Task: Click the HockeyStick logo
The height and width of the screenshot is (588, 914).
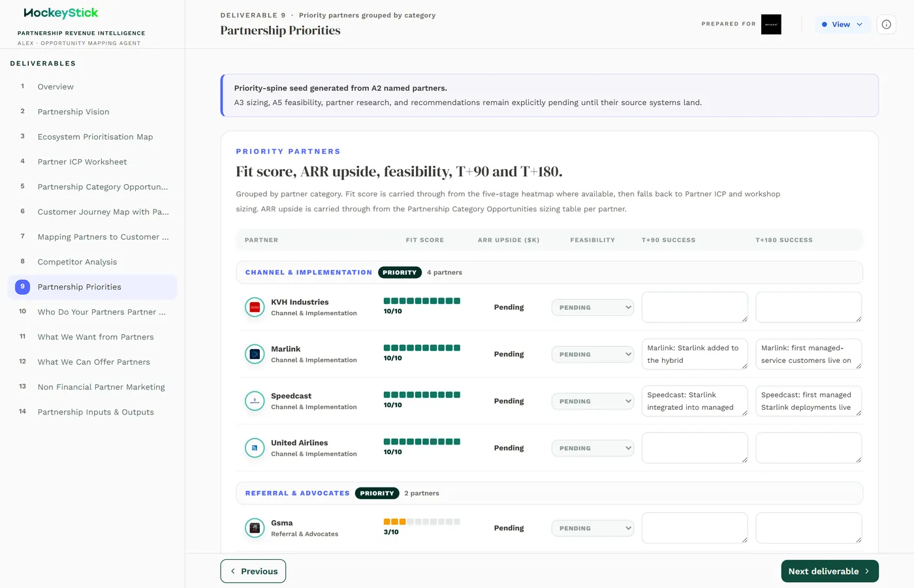Action: [x=61, y=13]
